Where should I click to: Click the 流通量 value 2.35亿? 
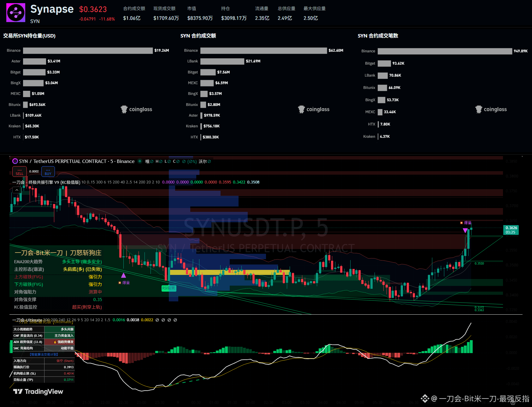pos(262,18)
